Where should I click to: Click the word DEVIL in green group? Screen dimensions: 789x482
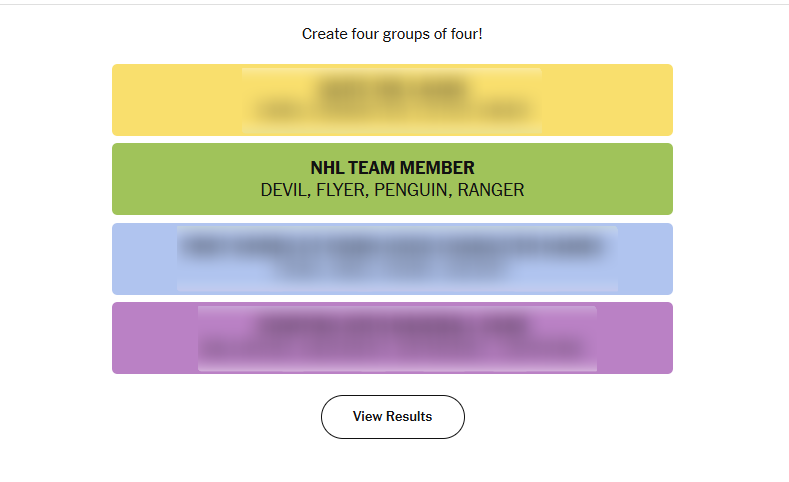(283, 190)
